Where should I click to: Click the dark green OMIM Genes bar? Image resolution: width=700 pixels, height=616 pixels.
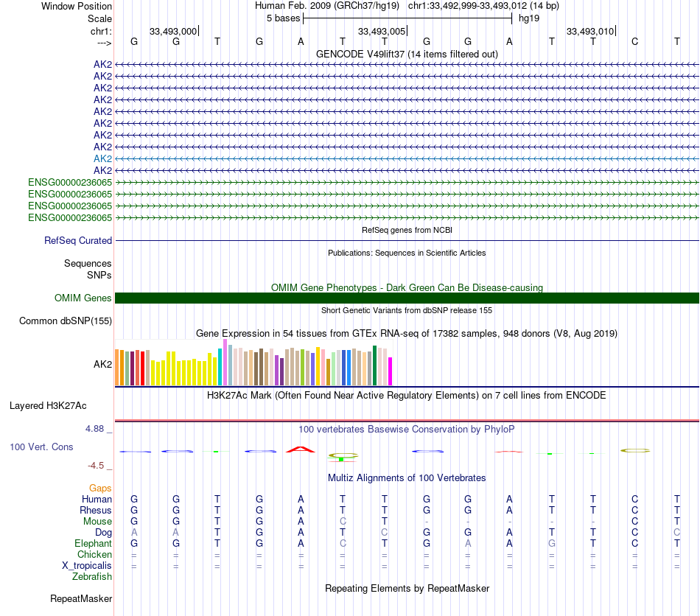(407, 298)
